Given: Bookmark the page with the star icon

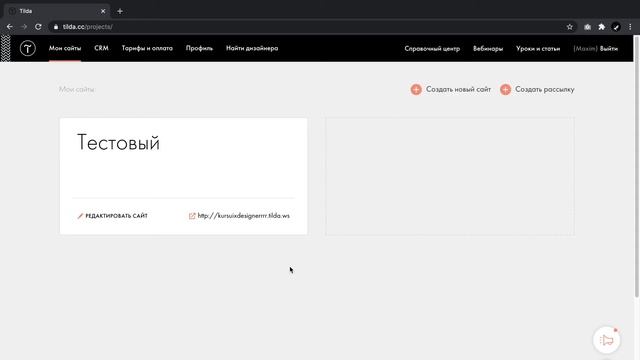Looking at the screenshot, I should (x=569, y=27).
